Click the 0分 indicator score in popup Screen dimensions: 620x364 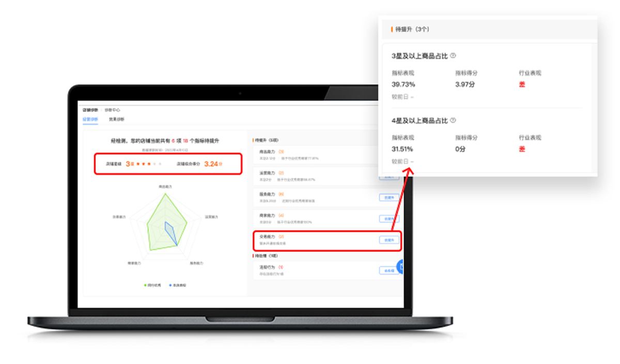[x=461, y=149]
